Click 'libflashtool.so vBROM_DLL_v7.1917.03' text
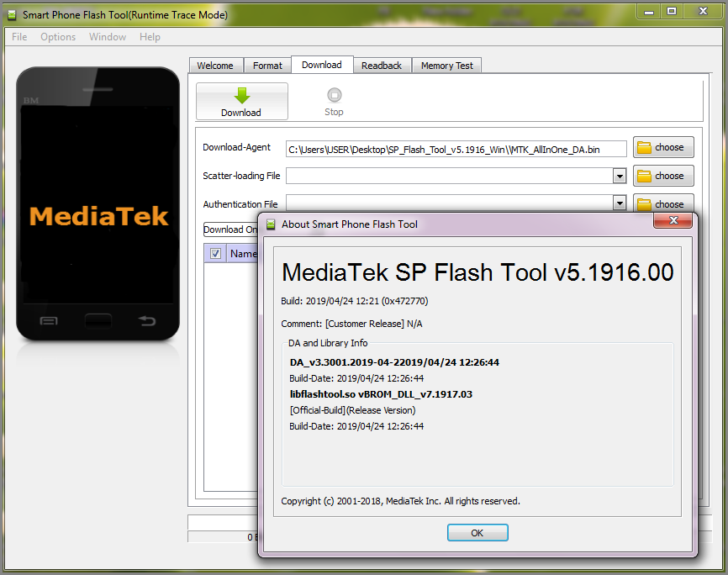This screenshot has width=728, height=575. [381, 394]
